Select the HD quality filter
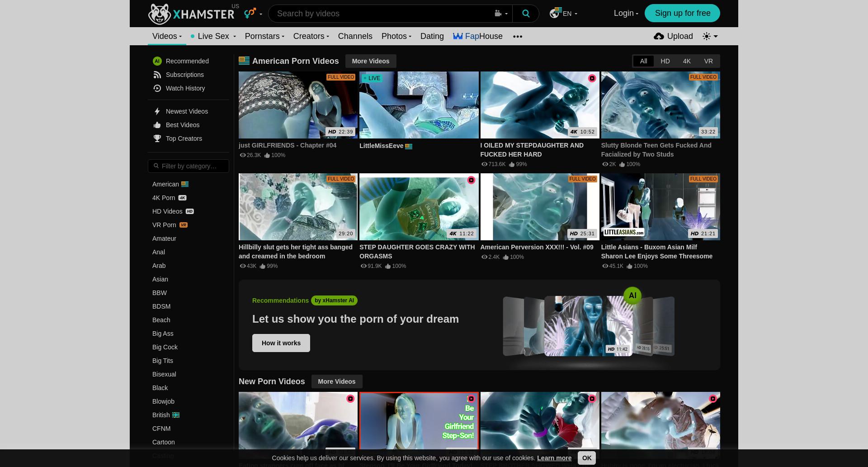The image size is (868, 467). click(x=665, y=61)
